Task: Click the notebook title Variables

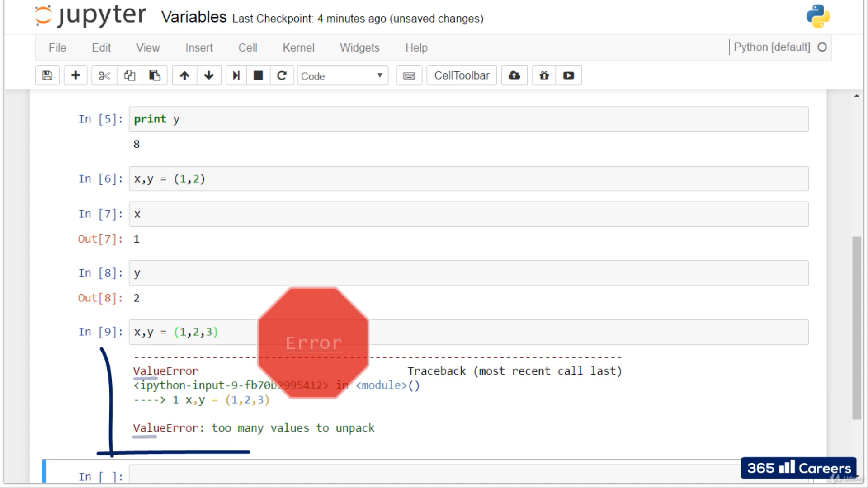Action: [193, 17]
